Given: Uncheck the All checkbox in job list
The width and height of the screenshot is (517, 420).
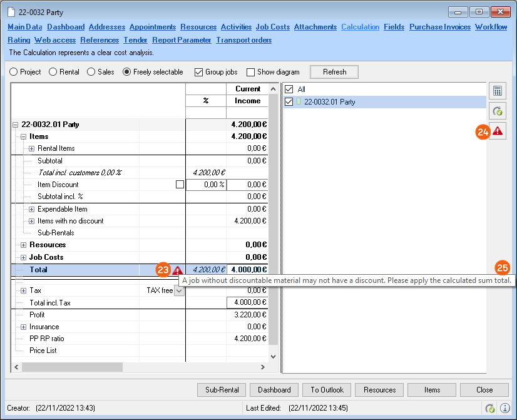Looking at the screenshot, I should click(x=289, y=90).
